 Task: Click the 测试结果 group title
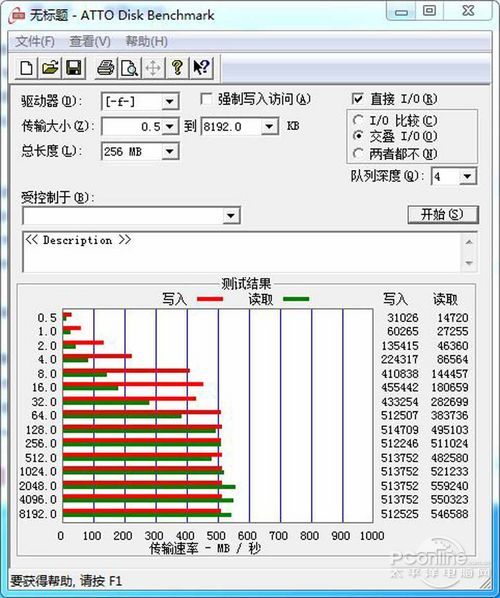pyautogui.click(x=246, y=284)
